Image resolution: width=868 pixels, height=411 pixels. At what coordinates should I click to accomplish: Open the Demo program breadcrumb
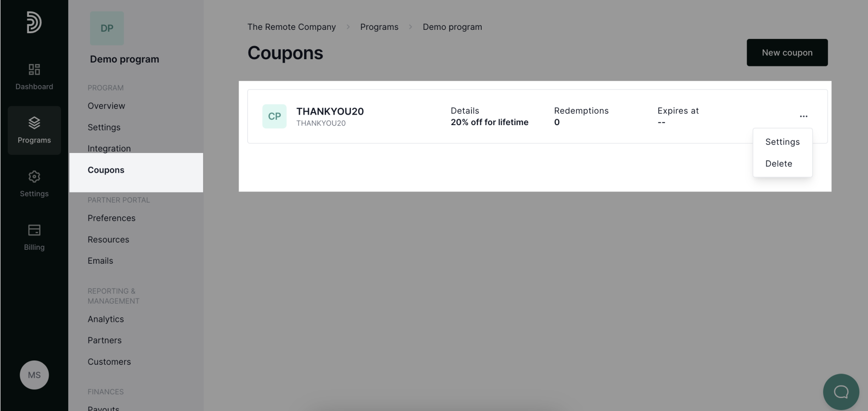pos(452,27)
